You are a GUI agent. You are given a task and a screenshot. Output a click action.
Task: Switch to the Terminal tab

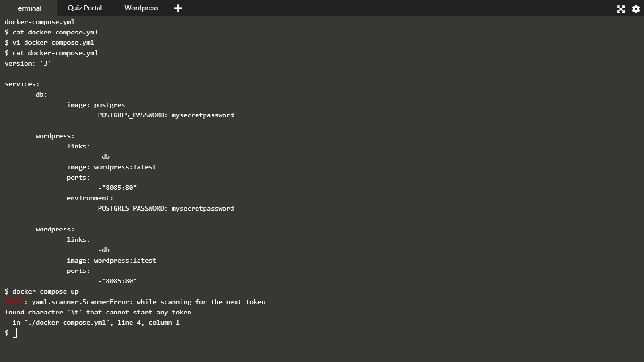coord(28,8)
